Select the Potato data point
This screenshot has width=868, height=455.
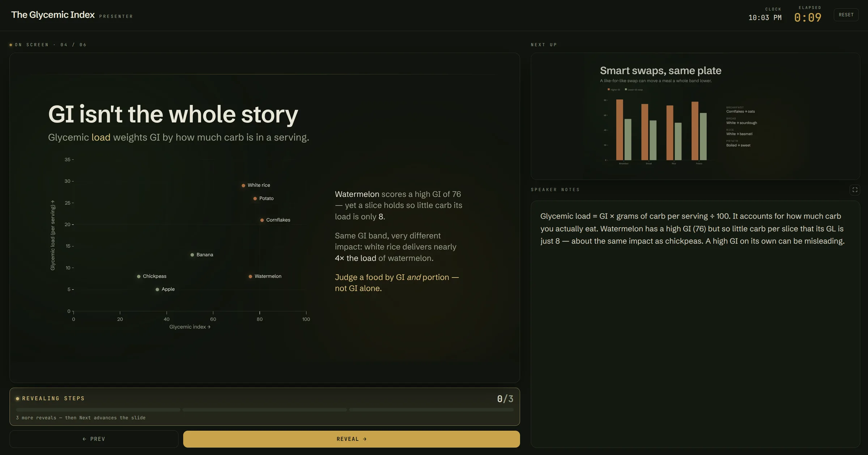point(255,199)
